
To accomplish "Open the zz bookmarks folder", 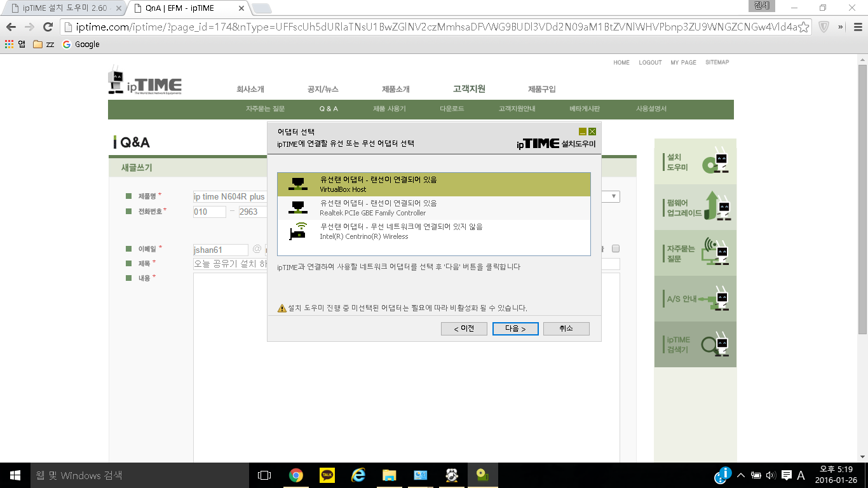I will (x=44, y=44).
